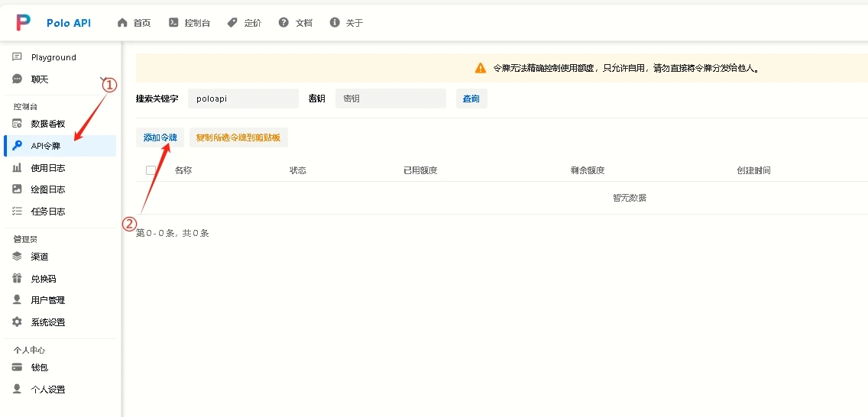The width and height of the screenshot is (868, 417).
Task: Open 控制台 in the top navigation
Action: click(189, 23)
